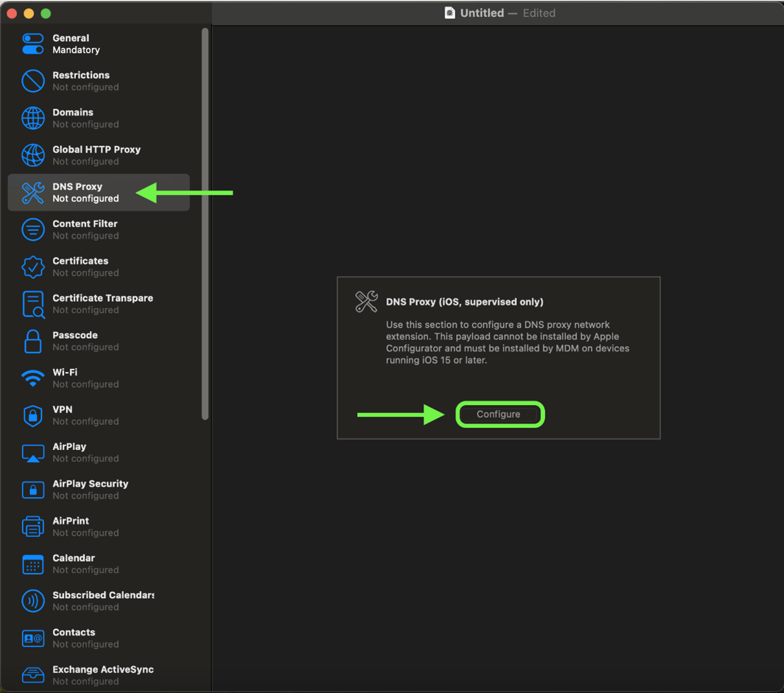Click the Domains globe icon
The height and width of the screenshot is (693, 784).
33,118
